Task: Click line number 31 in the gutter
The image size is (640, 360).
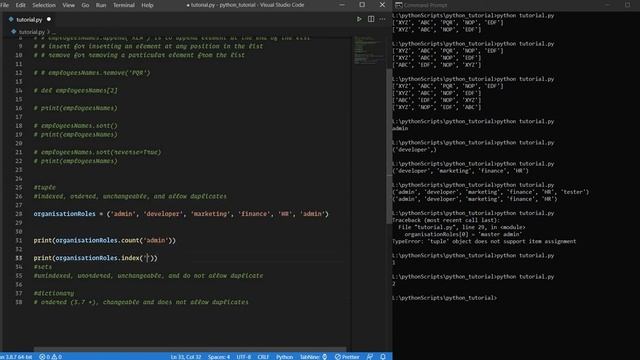Action: click(19, 240)
